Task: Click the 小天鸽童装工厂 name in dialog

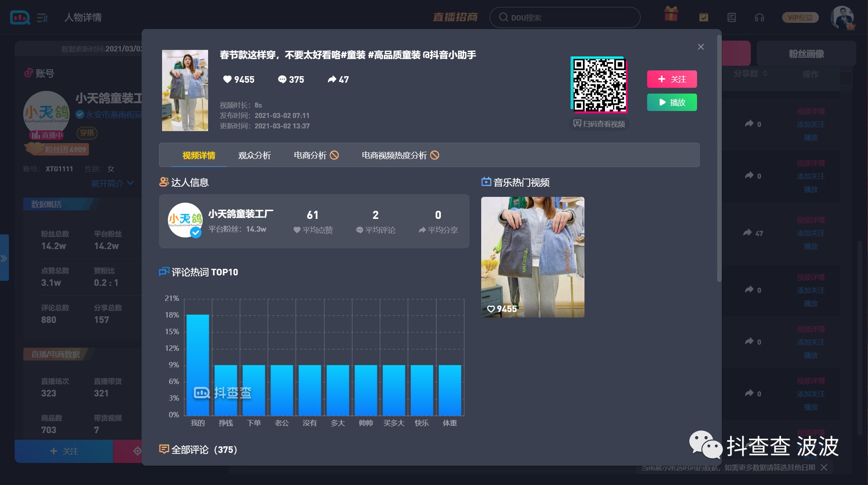Action: click(241, 214)
